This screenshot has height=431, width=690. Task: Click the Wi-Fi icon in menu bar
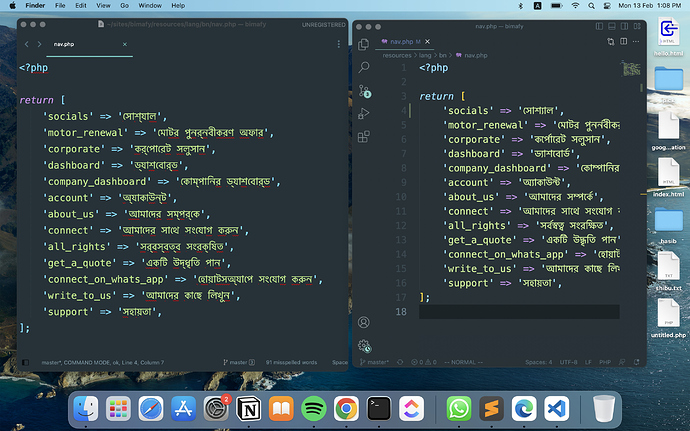coord(575,6)
